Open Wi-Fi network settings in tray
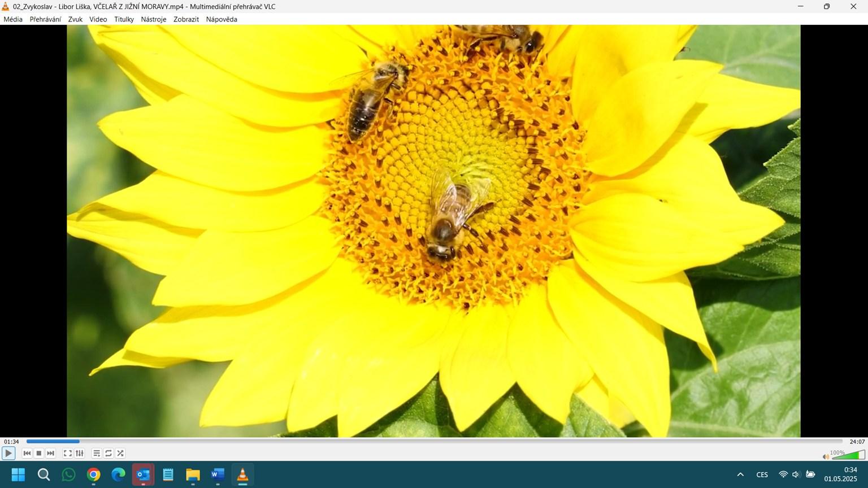 click(783, 474)
